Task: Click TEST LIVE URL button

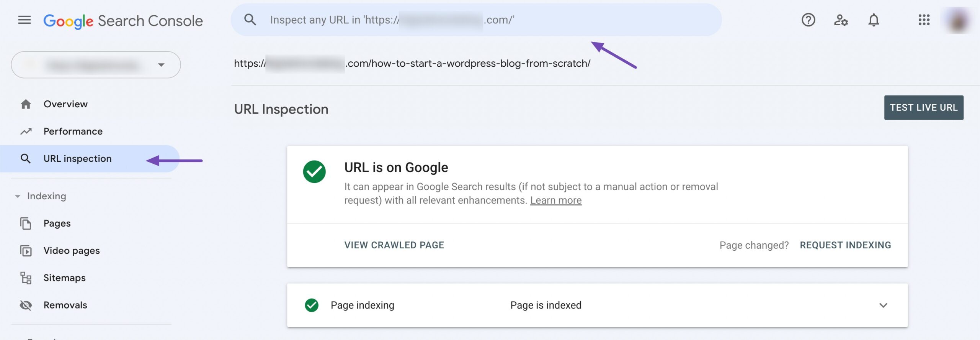Action: tap(923, 108)
